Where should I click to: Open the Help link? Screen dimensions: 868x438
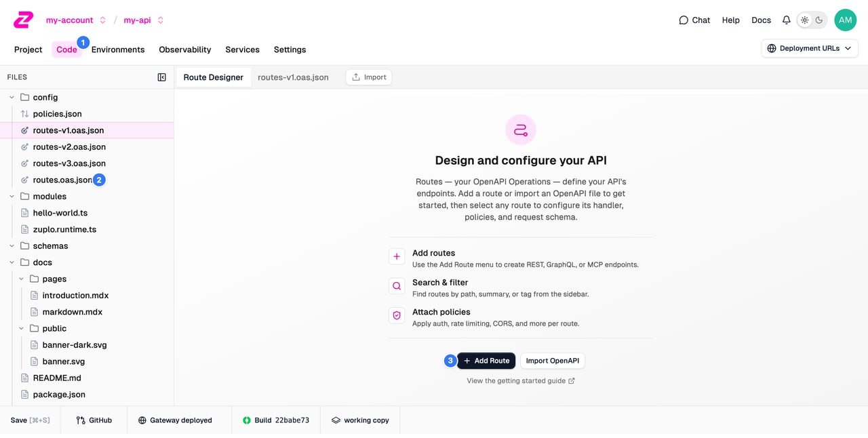click(x=731, y=20)
